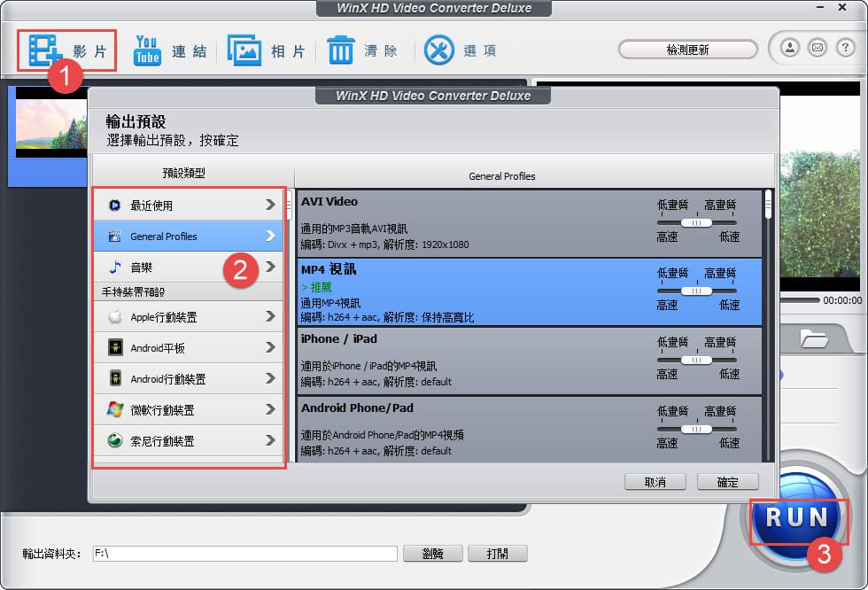Select the video thumbnail in the main window

click(51, 121)
